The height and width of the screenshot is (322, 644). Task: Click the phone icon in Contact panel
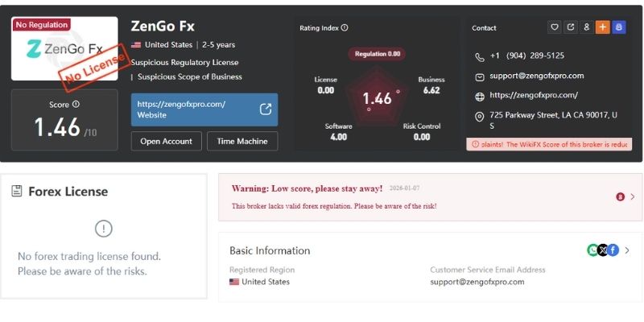tap(479, 57)
